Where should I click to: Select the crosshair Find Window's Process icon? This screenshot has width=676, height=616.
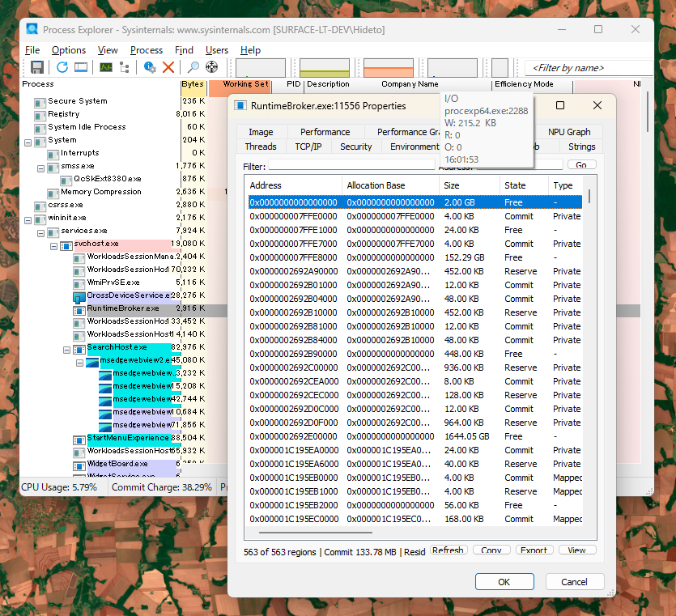[x=211, y=67]
